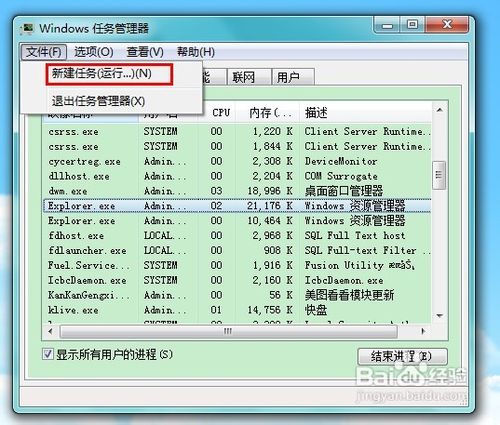Click the 56 K memory value
The height and width of the screenshot is (425, 500).
(x=281, y=295)
